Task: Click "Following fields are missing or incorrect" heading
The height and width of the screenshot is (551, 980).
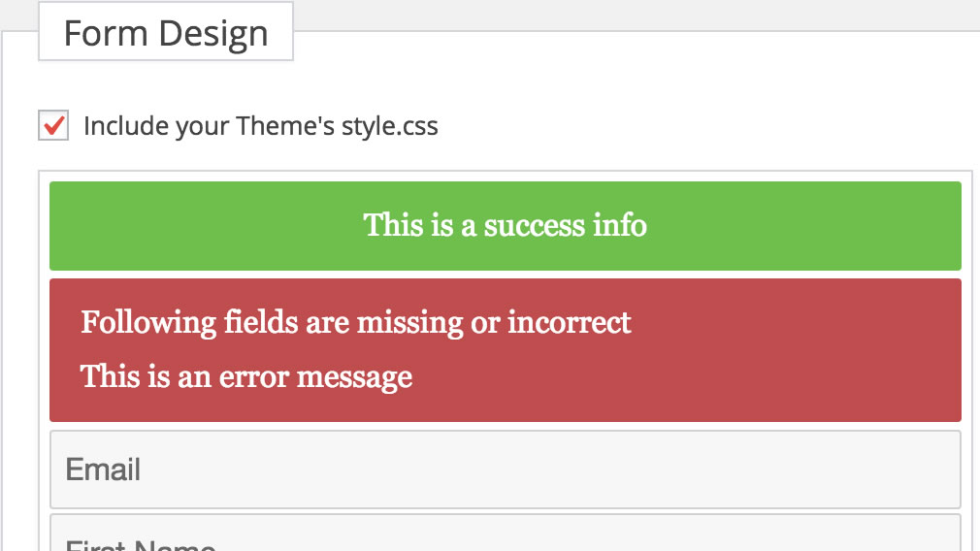Action: [356, 323]
